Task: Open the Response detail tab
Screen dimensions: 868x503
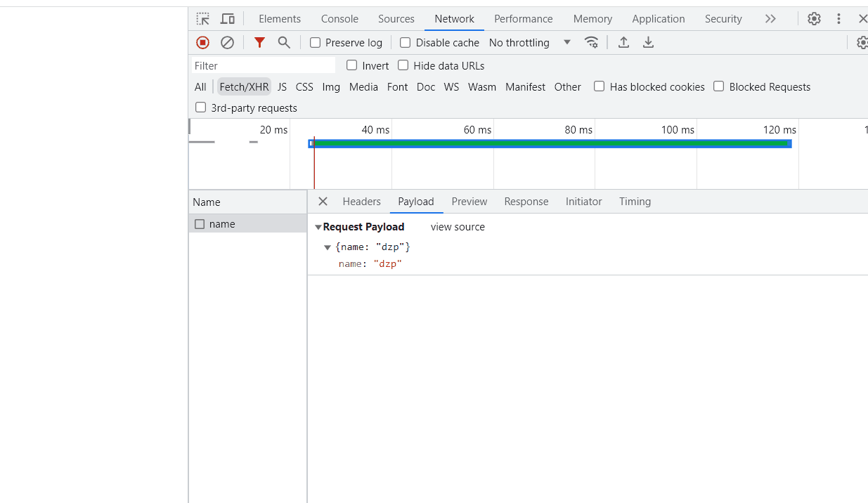Action: [x=526, y=202]
